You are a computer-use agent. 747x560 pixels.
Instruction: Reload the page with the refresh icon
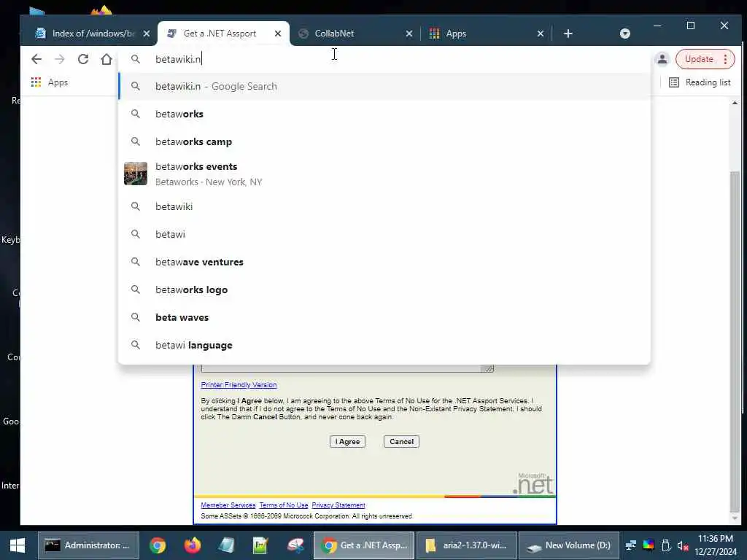[83, 59]
